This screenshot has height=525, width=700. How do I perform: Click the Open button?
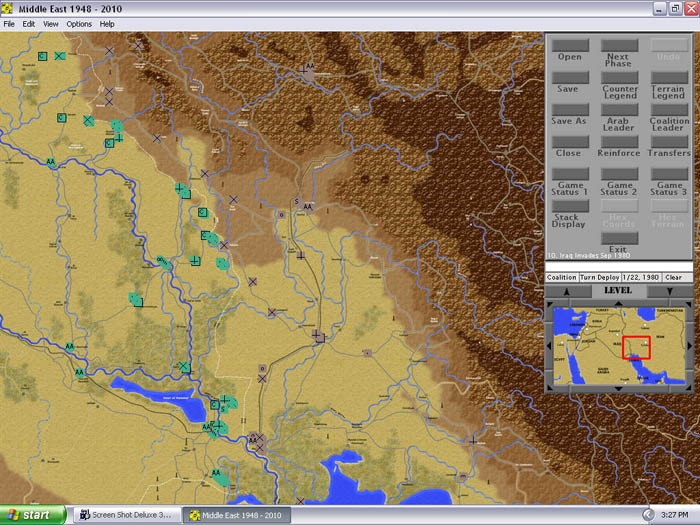(570, 45)
